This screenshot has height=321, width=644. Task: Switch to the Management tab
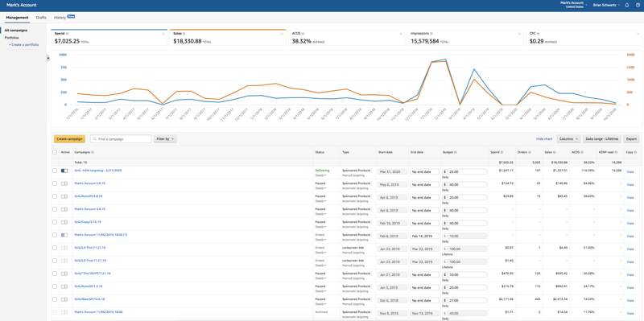pyautogui.click(x=17, y=18)
